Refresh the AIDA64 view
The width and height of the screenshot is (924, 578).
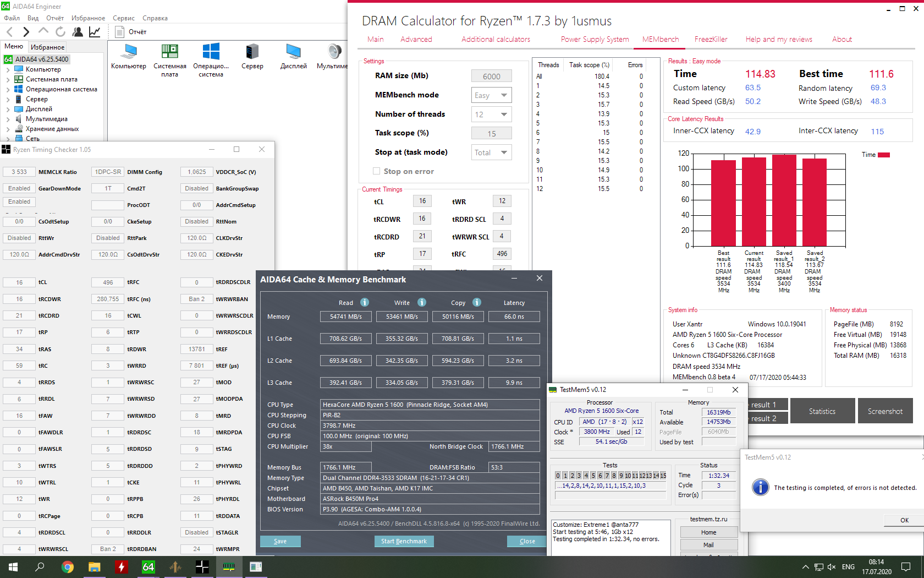[x=61, y=32]
